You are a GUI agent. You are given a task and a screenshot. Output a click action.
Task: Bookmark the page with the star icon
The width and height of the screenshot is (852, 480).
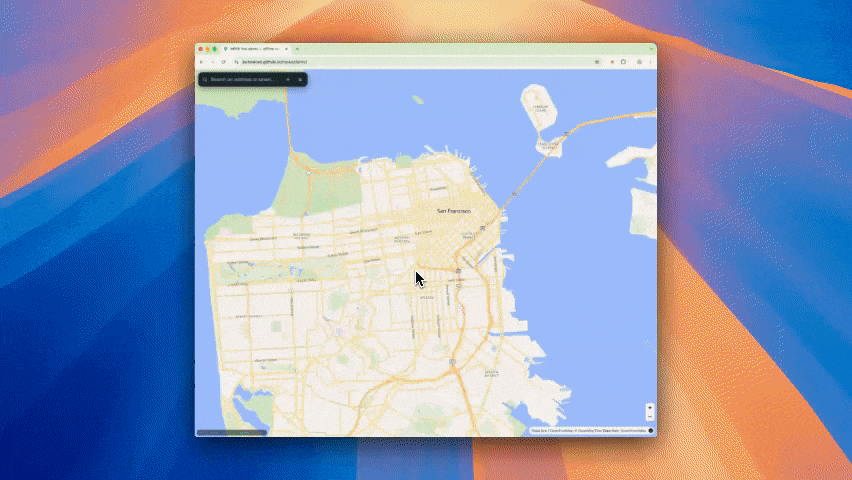597,62
